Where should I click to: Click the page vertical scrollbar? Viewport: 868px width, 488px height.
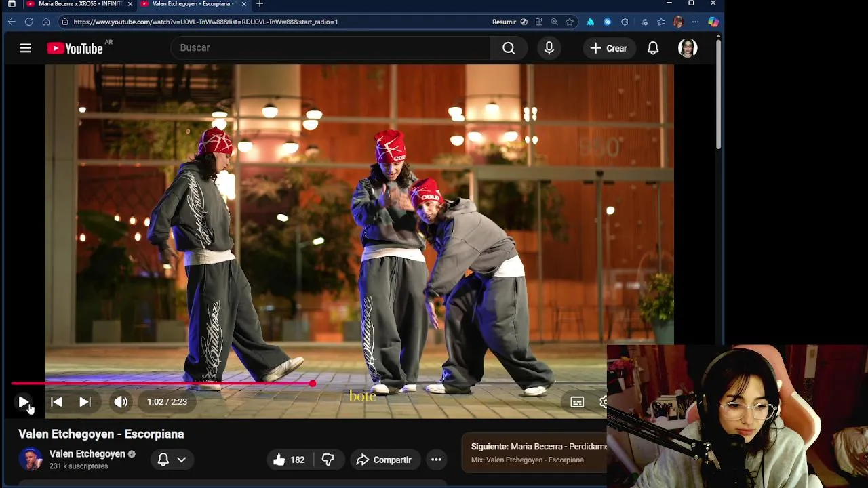pyautogui.click(x=719, y=95)
